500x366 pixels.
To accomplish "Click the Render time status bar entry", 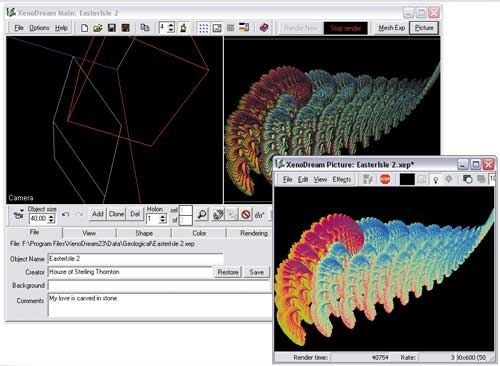I will (310, 358).
